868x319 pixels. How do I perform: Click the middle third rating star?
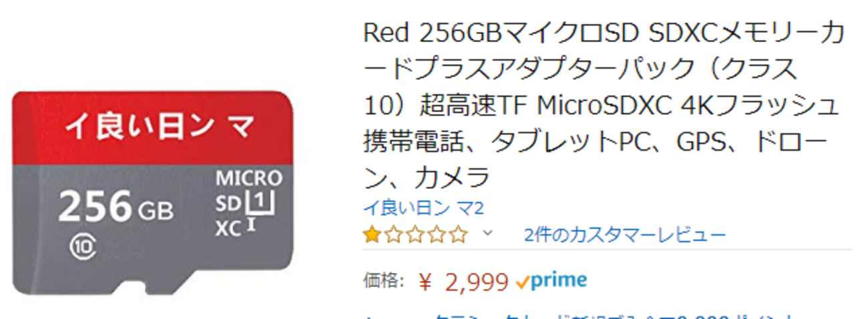[415, 235]
